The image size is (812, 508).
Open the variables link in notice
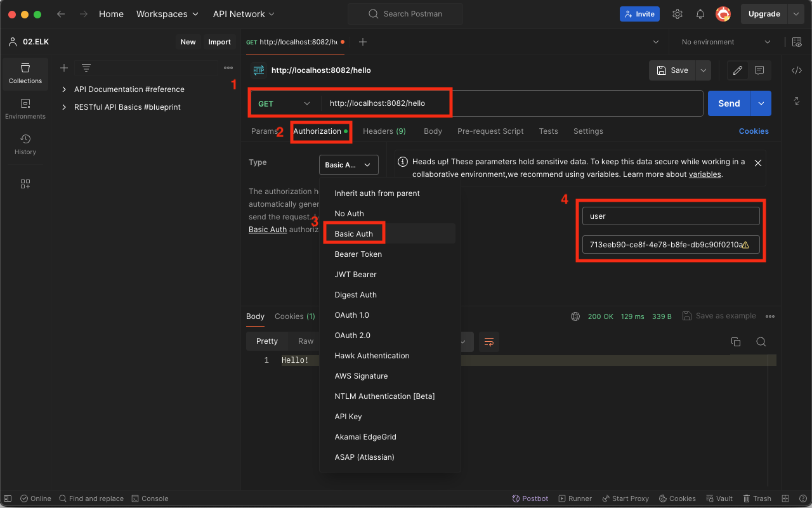pos(705,174)
